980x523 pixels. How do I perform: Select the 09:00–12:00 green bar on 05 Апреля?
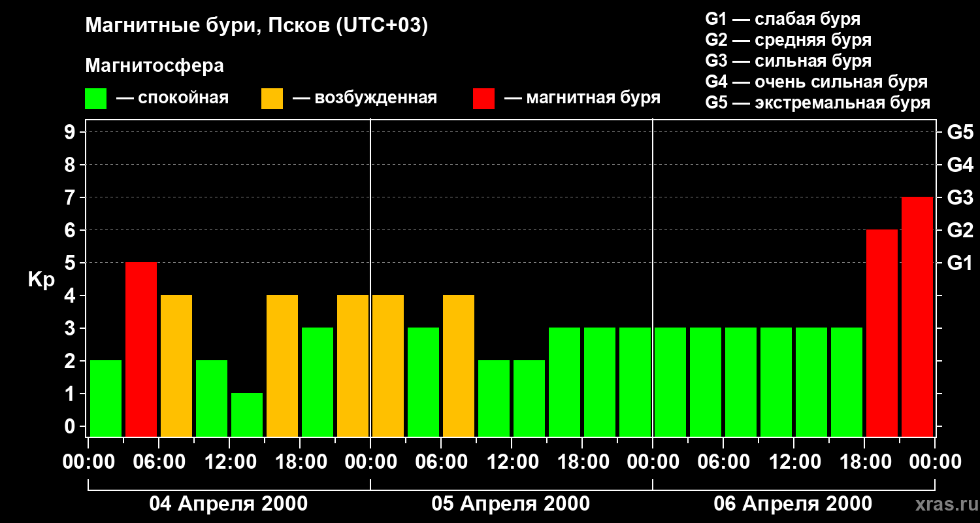[494, 398]
